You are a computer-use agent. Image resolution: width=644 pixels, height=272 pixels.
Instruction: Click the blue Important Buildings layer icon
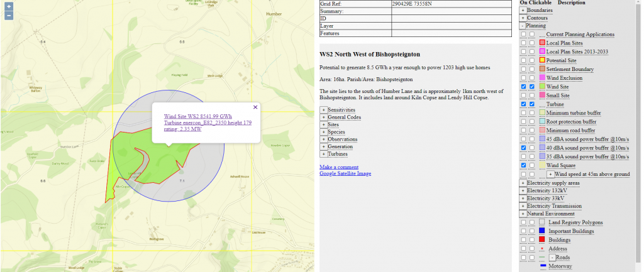[x=542, y=231]
